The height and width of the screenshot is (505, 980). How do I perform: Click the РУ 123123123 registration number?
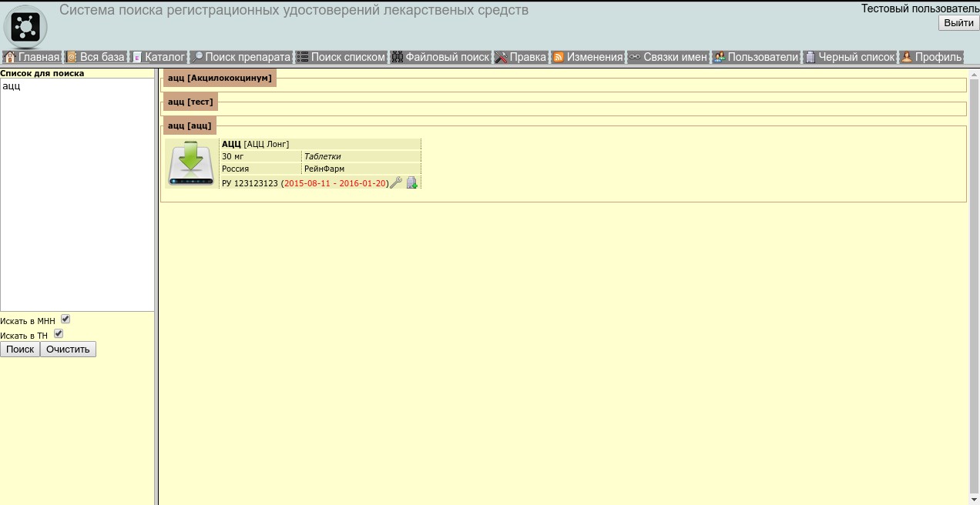tap(250, 184)
